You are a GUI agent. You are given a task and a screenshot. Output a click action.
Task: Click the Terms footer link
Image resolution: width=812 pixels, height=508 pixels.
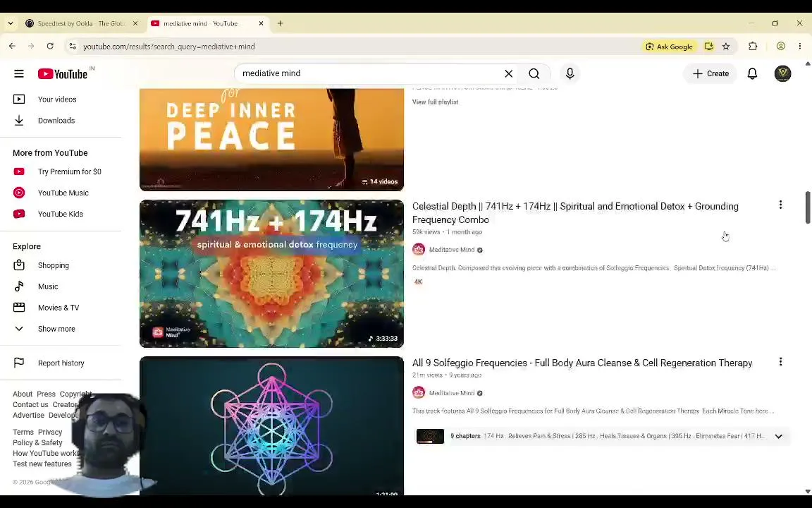[23, 432]
